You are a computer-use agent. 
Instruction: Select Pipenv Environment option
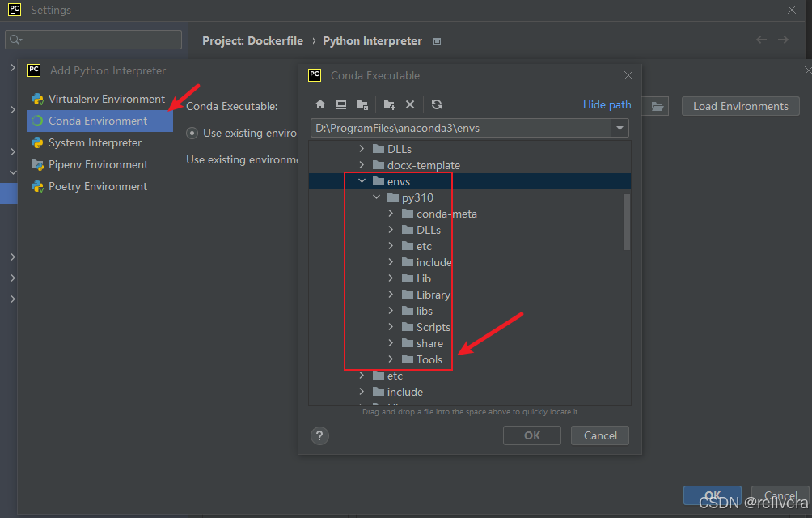(x=100, y=165)
